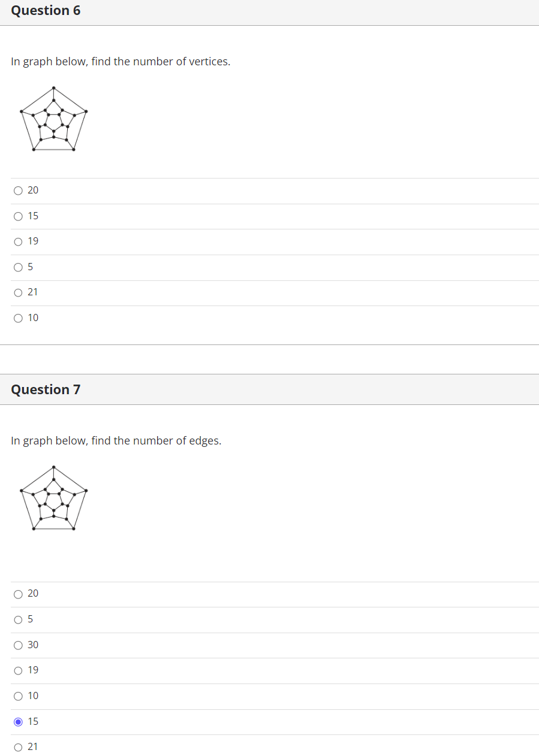Click the graph image in Question 7
This screenshot has width=539, height=756.
[x=53, y=498]
